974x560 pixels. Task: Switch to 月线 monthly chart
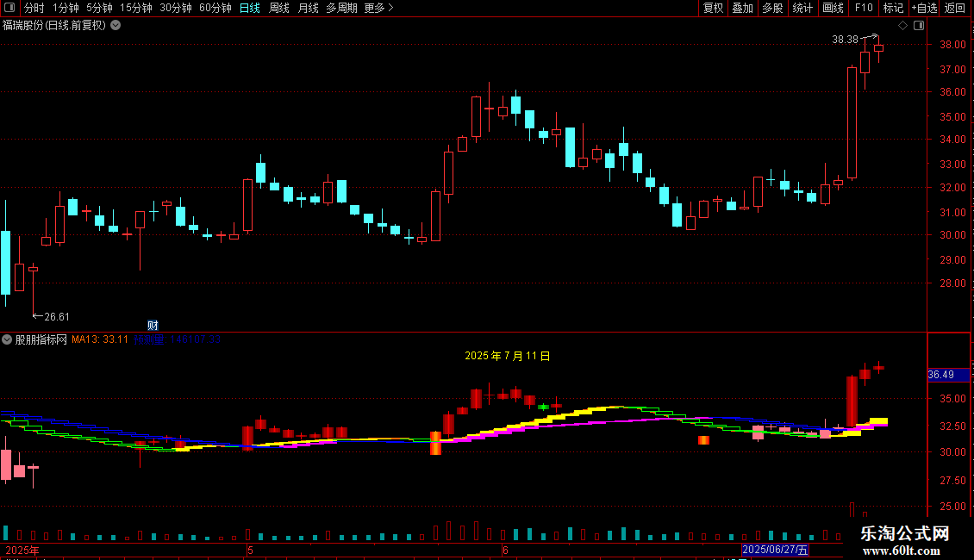308,8
